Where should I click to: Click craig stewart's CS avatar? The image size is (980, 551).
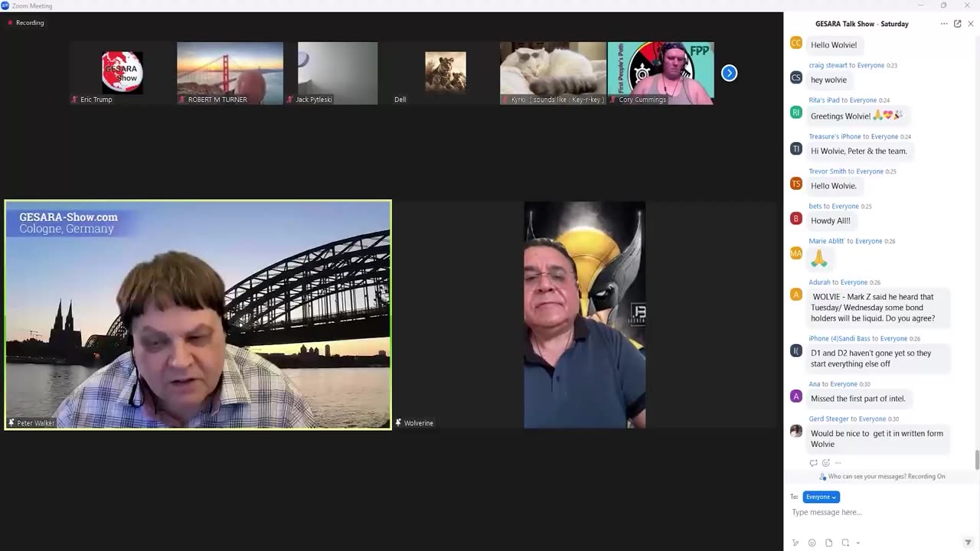796,77
